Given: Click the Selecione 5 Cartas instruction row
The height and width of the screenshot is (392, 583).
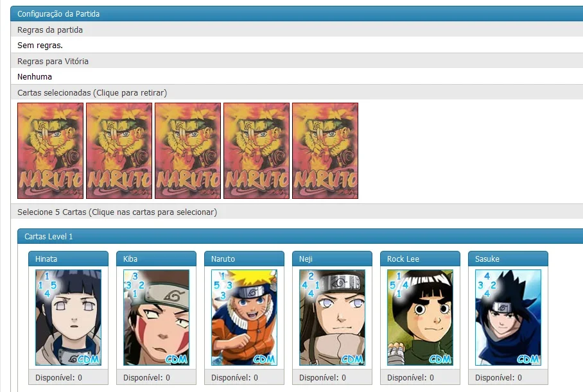Looking at the screenshot, I should tap(297, 212).
